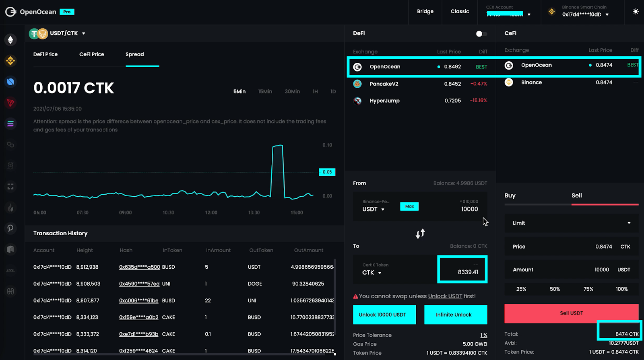Image resolution: width=644 pixels, height=360 pixels.
Task: Select the PancakeV2 exchange row
Action: 420,84
